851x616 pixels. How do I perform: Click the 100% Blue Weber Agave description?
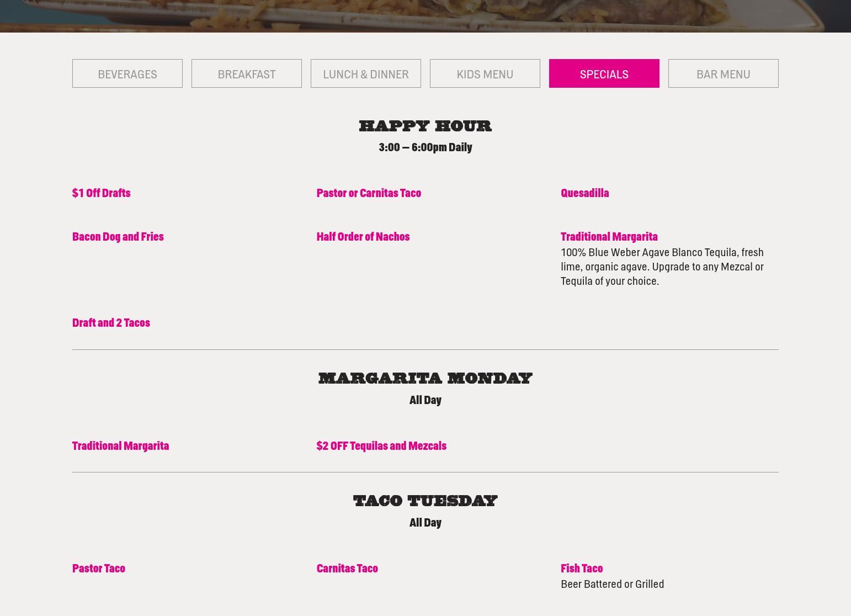[662, 267]
